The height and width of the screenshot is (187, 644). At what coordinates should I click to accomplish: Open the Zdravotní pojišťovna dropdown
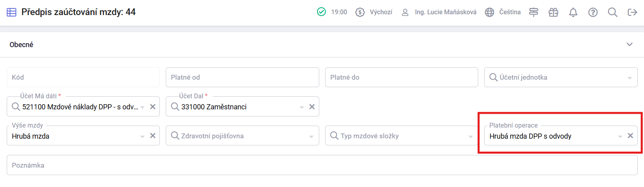(x=242, y=136)
